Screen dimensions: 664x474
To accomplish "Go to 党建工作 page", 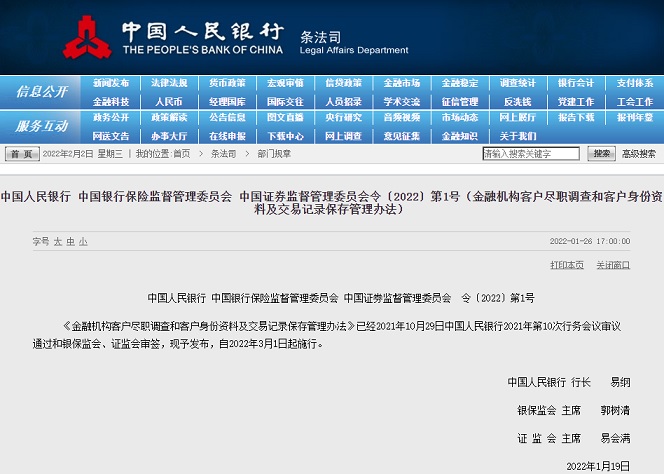I will point(576,102).
